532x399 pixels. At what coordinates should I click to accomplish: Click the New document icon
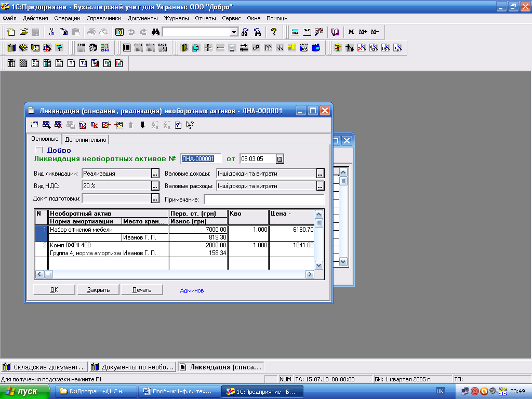coord(11,32)
